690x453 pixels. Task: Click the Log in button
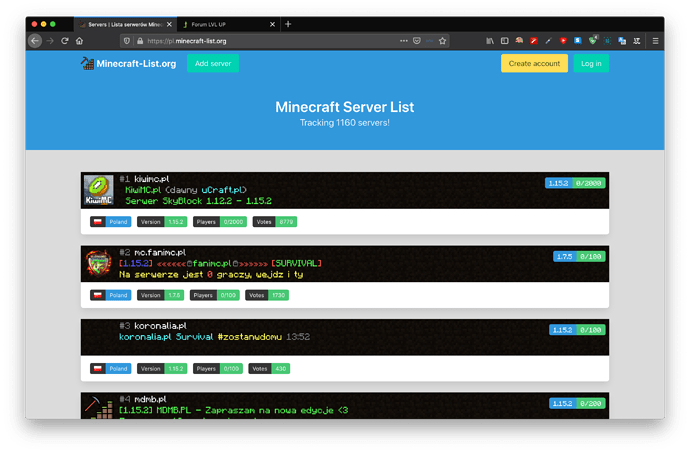pos(591,63)
